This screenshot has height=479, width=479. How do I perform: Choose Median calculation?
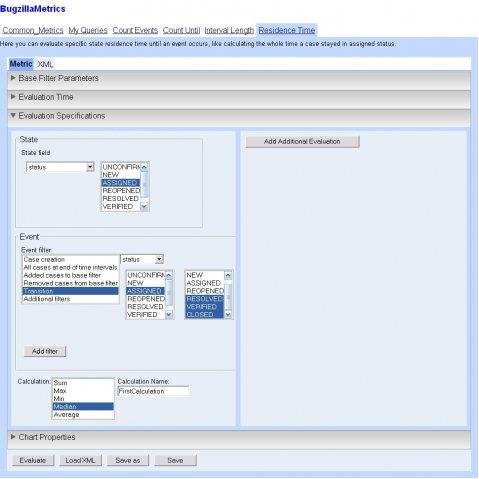pos(83,407)
